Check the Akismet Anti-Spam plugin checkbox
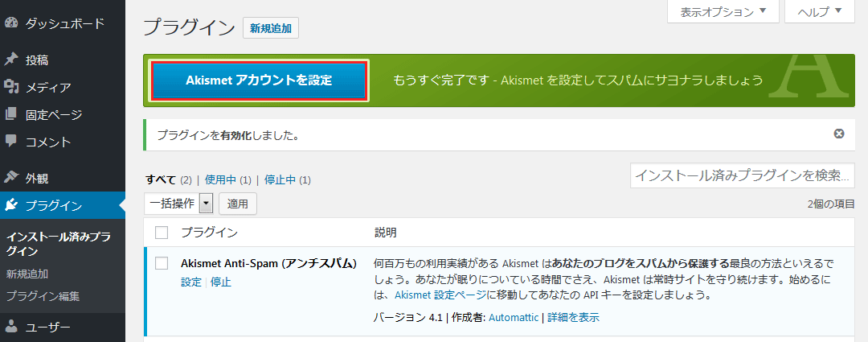The height and width of the screenshot is (342, 868). (x=162, y=263)
